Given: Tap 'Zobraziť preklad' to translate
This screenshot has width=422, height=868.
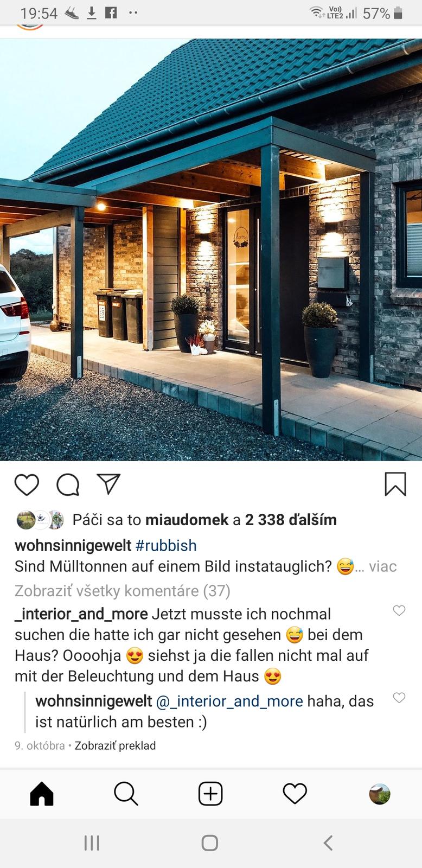Looking at the screenshot, I should tap(115, 745).
